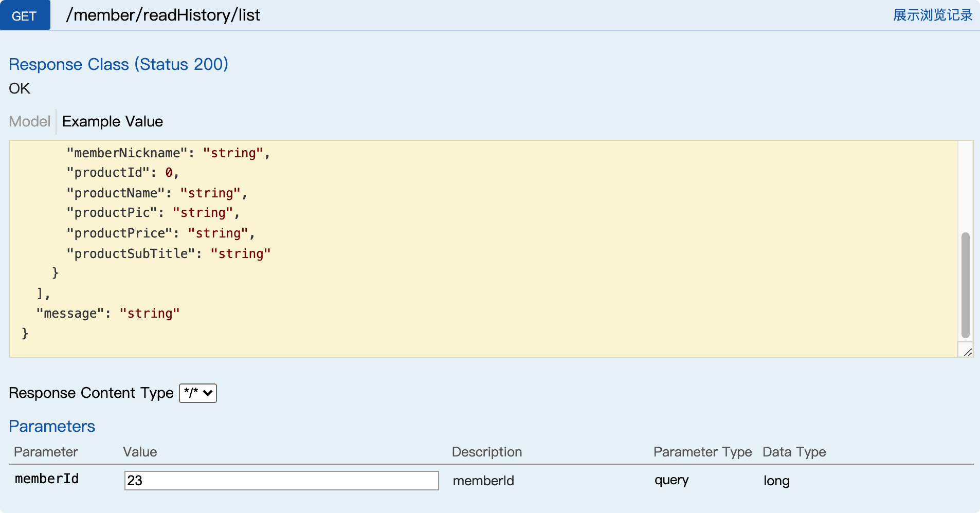Image resolution: width=980 pixels, height=513 pixels.
Task: Click the GET method badge
Action: point(25,15)
